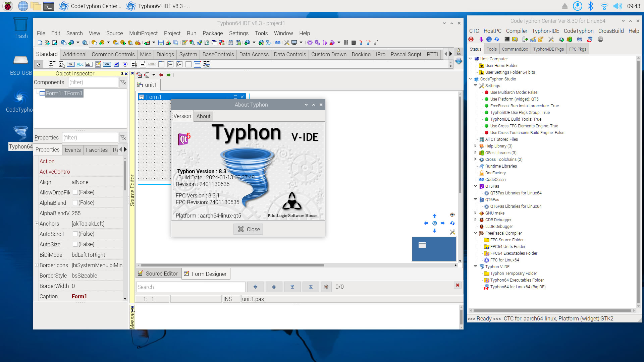Collapse the CodeTyphon Studio tree node
644x362 pixels.
point(471,79)
